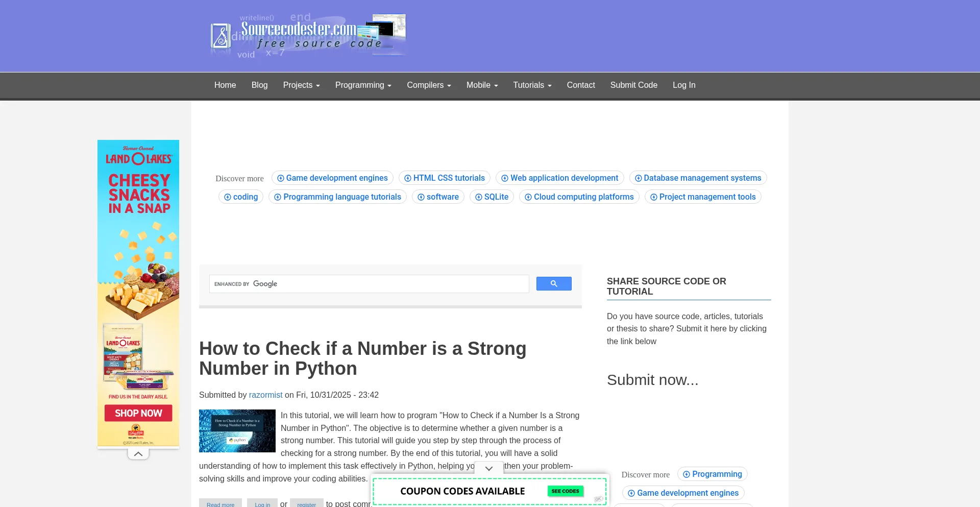Collapse the coupon banner with down chevron
The image size is (980, 507).
pos(488,468)
